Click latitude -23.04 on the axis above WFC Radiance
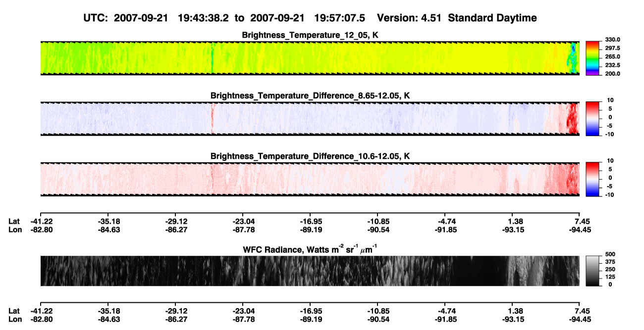This screenshot has width=644, height=330. tap(243, 222)
